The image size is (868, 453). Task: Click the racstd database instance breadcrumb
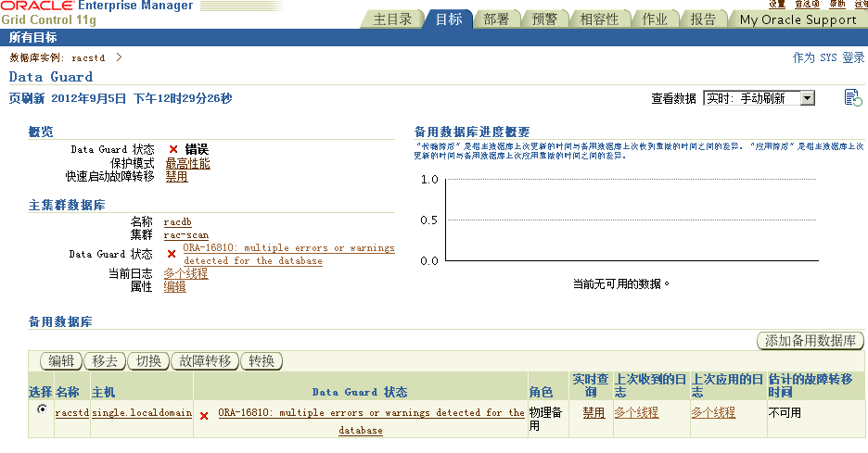coord(88,57)
